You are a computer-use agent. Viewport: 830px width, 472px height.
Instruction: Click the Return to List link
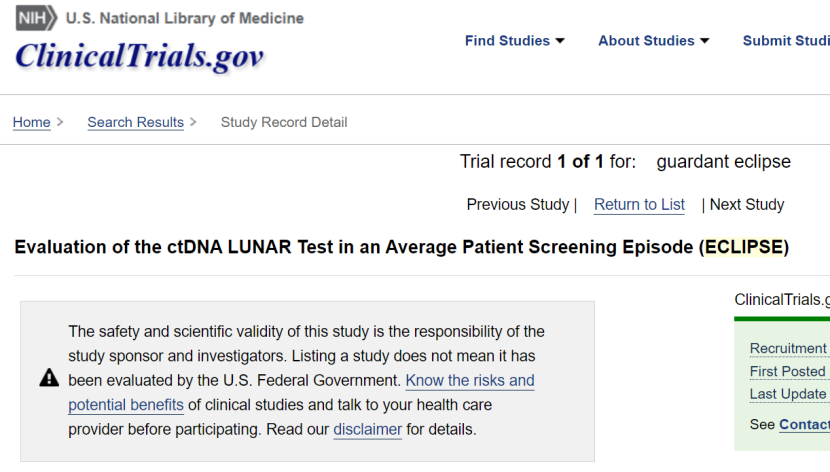pos(639,205)
